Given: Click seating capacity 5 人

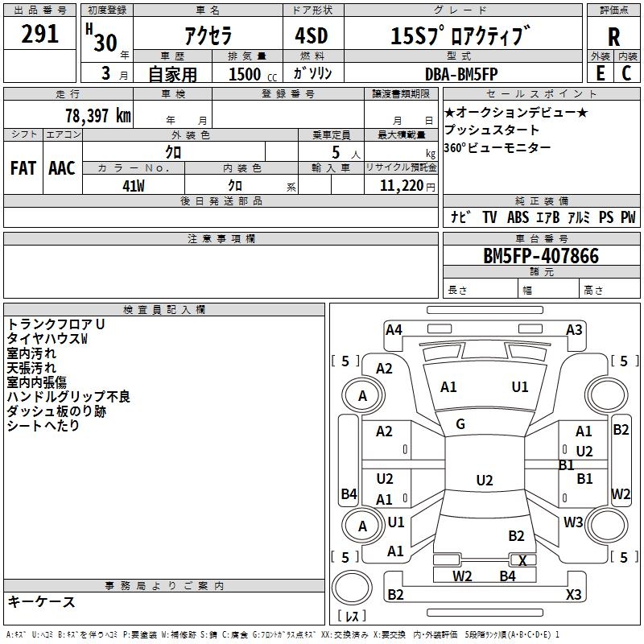Looking at the screenshot, I should click(x=346, y=153).
